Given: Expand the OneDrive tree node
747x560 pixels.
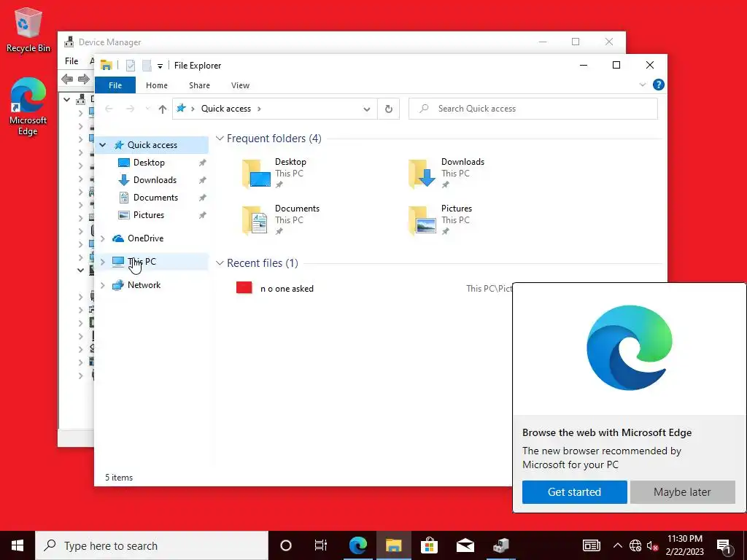Looking at the screenshot, I should tap(103, 238).
